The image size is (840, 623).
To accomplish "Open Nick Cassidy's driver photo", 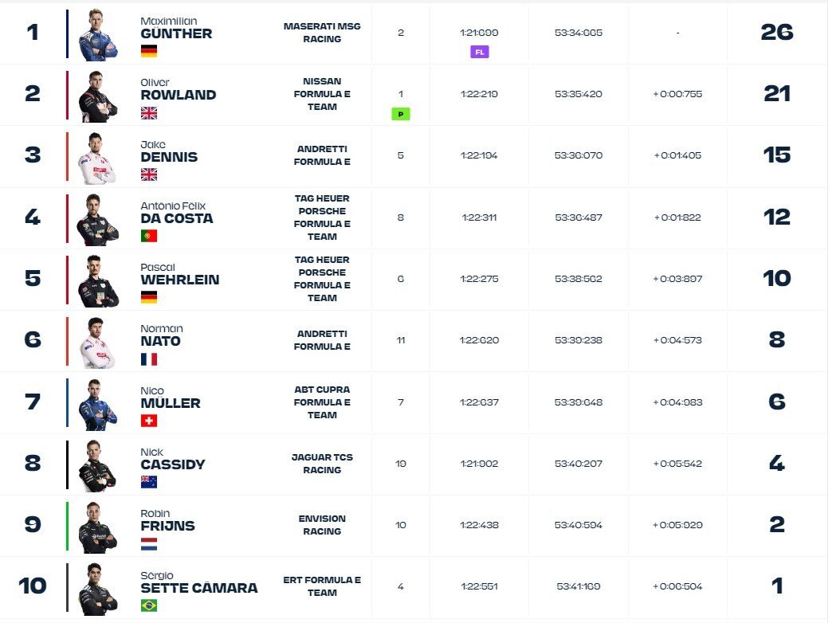I will pyautogui.click(x=98, y=465).
